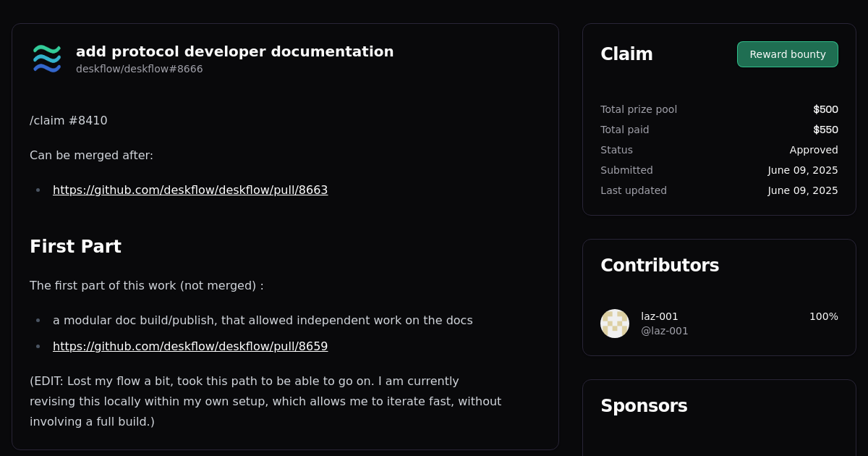Select the Claim panel heading
This screenshot has width=868, height=456.
[626, 54]
